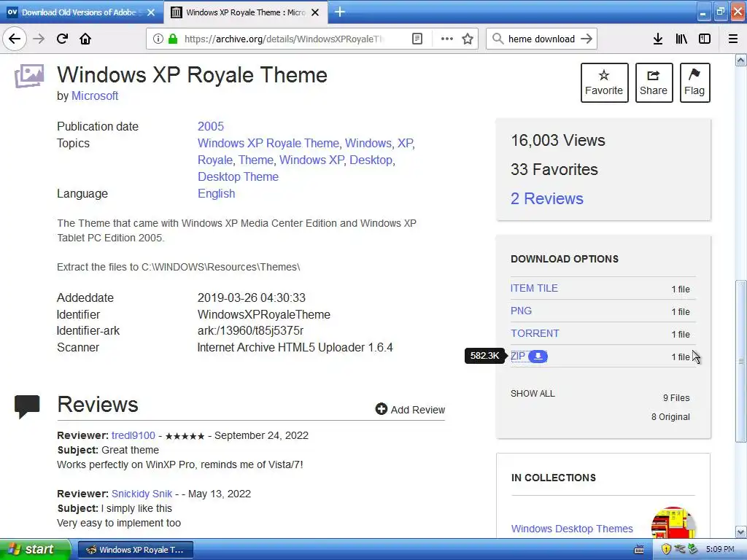
Task: Click the page scrollbar up arrow
Action: 740,60
